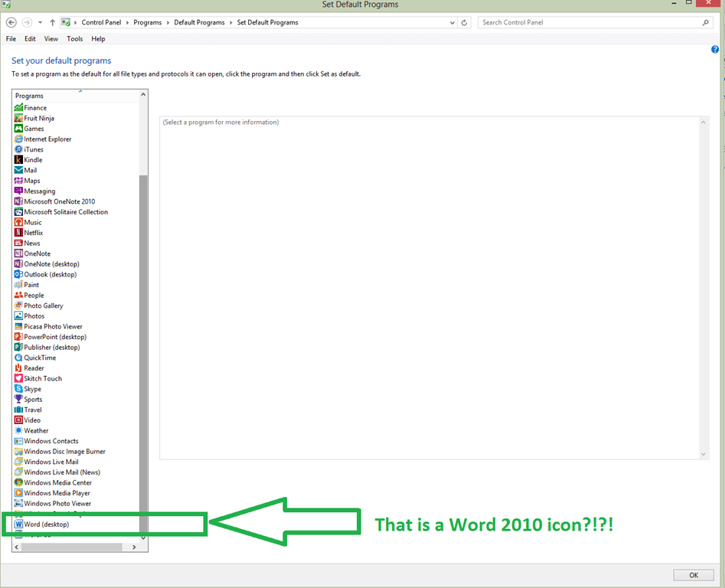This screenshot has width=725, height=588.
Task: Open the View menu
Action: click(51, 39)
